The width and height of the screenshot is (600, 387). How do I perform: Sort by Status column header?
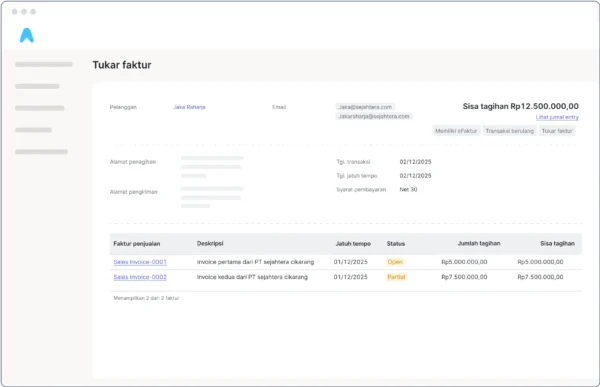coord(396,244)
